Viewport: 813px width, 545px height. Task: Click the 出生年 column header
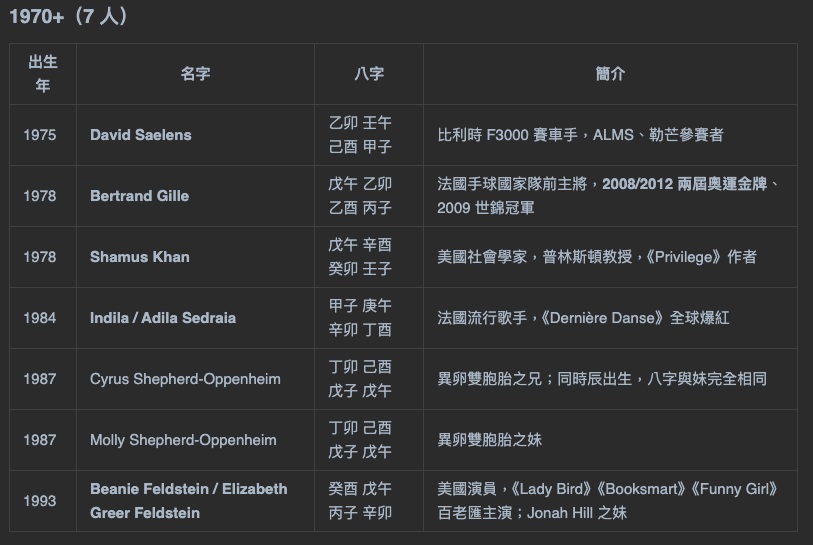click(43, 74)
